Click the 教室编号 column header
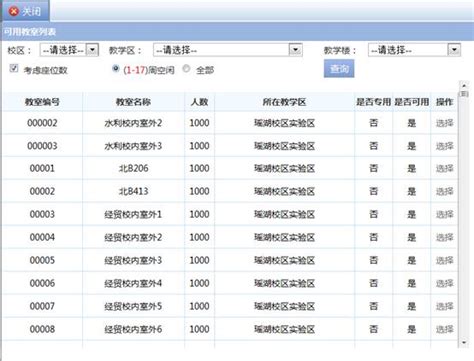This screenshot has width=474, height=361. tap(42, 102)
